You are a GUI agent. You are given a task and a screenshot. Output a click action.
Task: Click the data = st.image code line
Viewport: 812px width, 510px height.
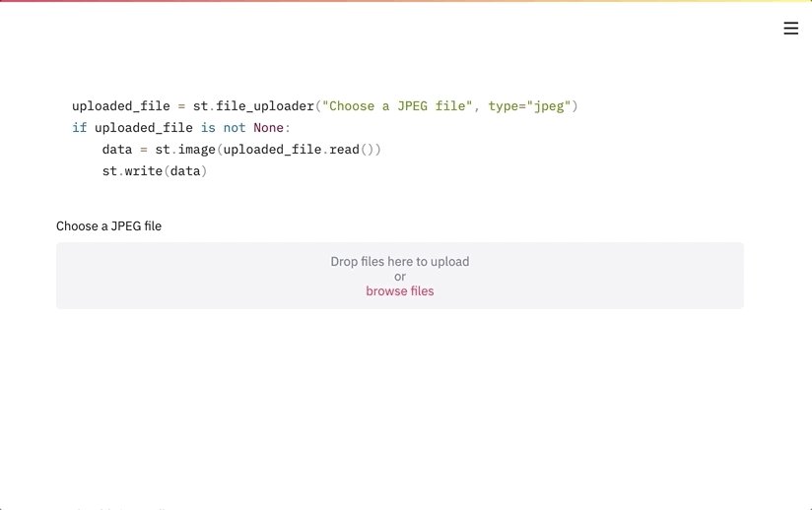pyautogui.click(x=241, y=150)
